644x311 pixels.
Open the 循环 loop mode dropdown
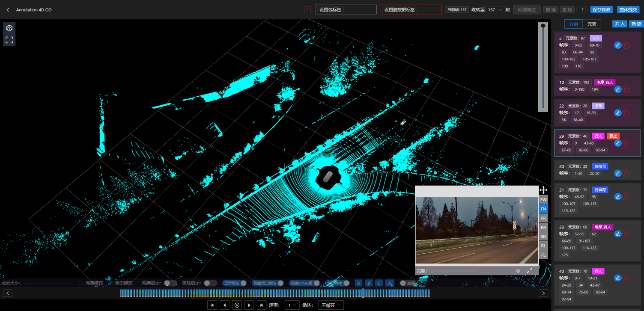[x=331, y=305]
